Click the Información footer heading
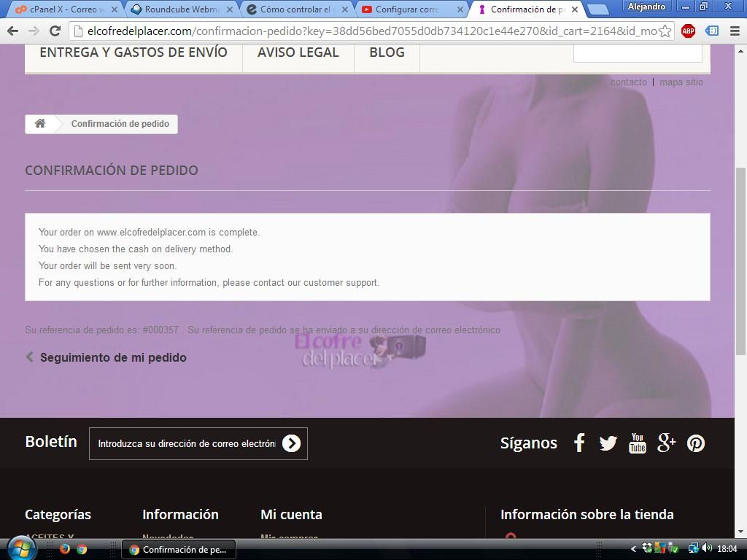This screenshot has height=560, width=747. click(x=181, y=514)
